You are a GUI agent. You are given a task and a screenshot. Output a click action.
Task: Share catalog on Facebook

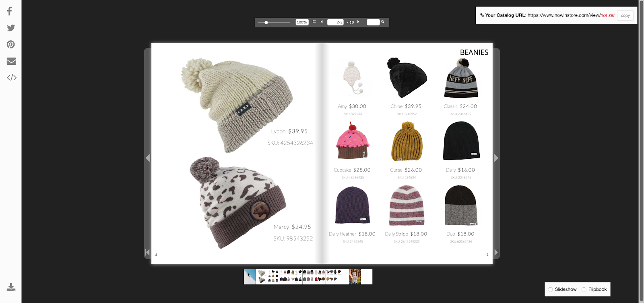[x=10, y=11]
